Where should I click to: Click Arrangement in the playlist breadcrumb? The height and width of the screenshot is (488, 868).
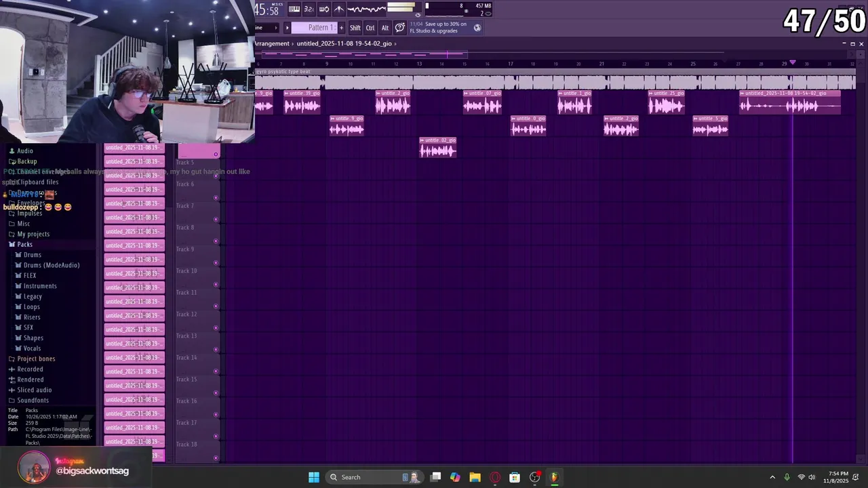click(273, 43)
